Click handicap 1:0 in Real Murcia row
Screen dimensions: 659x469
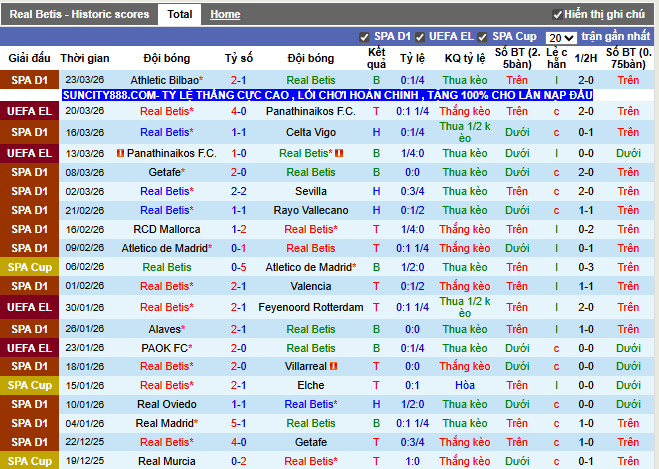(412, 461)
